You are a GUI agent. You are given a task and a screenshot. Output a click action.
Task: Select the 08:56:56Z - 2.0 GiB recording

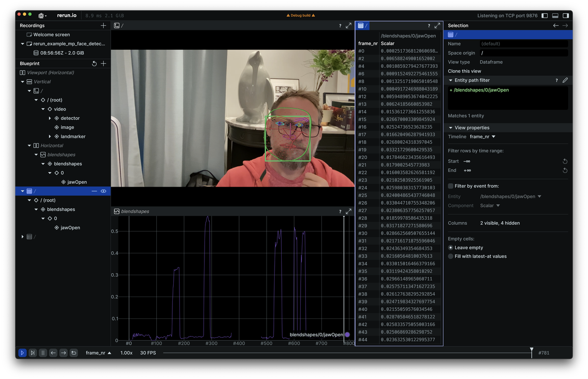click(62, 53)
